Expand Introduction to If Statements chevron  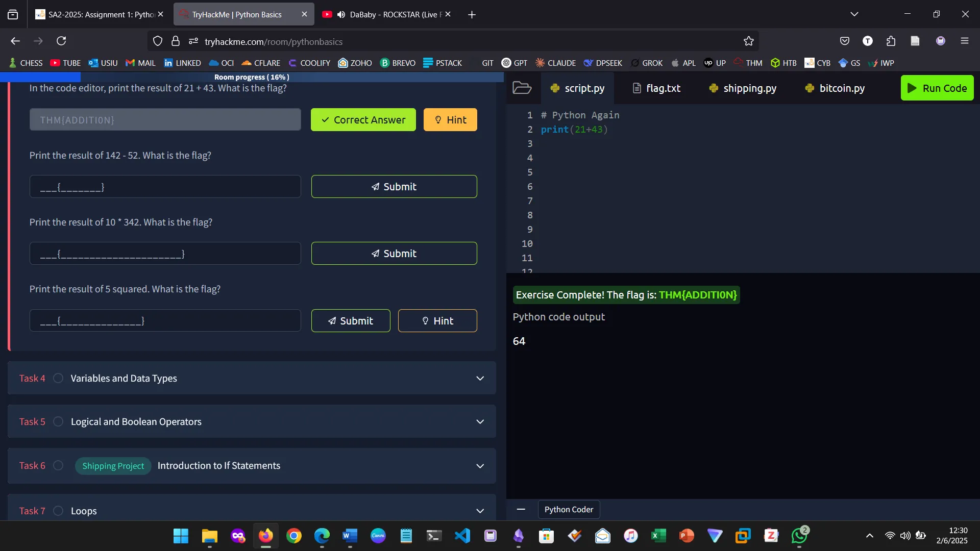click(x=480, y=466)
